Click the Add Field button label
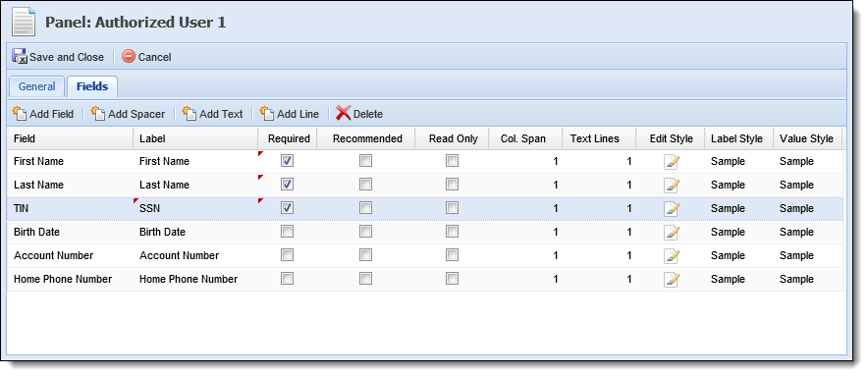This screenshot has height=376, width=868. pyautogui.click(x=51, y=114)
